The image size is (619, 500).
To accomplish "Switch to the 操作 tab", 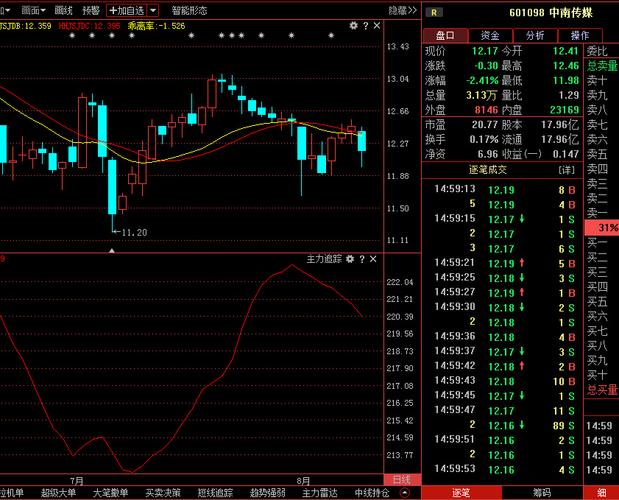I will coord(580,36).
